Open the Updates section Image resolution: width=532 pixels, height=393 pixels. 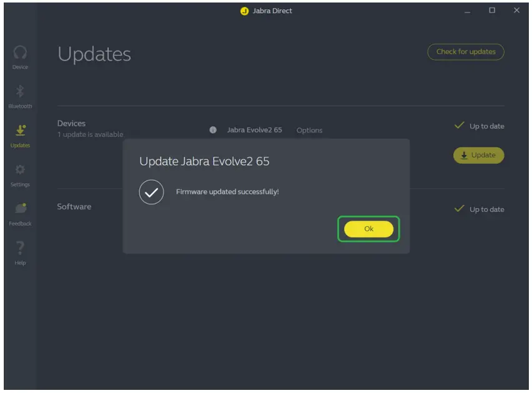pos(20,135)
